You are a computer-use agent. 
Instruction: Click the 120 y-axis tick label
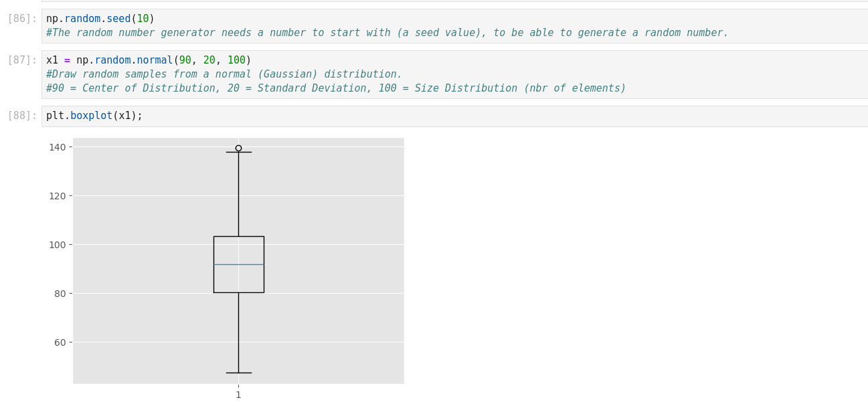click(58, 196)
